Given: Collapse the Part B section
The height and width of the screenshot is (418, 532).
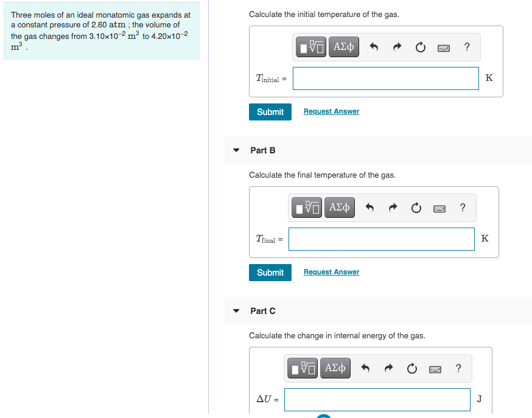Looking at the screenshot, I should tap(236, 150).
